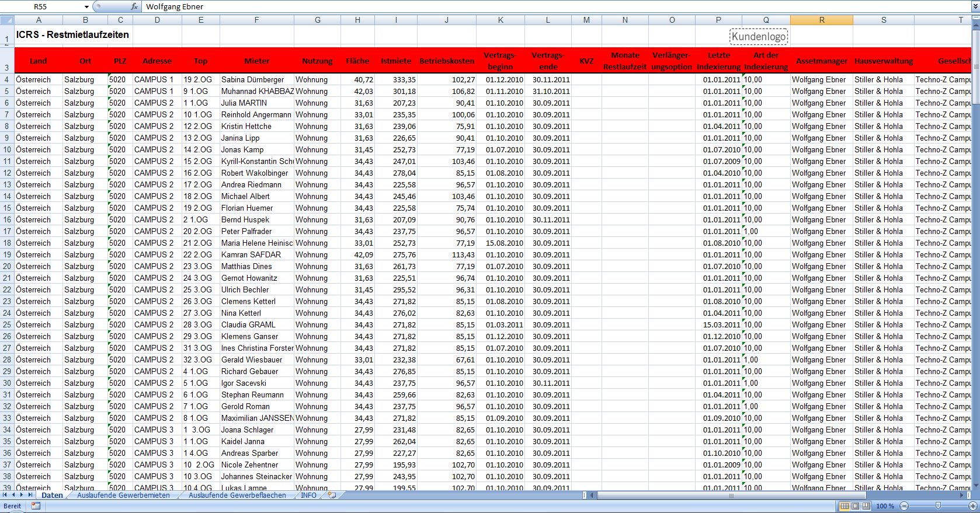This screenshot has height=513, width=980.
Task: Switch to the INFO sheet tab
Action: click(x=308, y=495)
